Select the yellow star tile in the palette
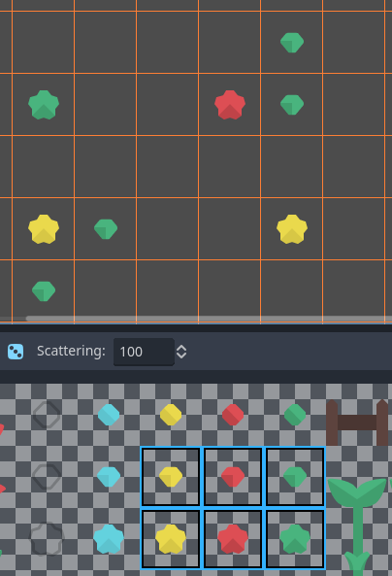The width and height of the screenshot is (392, 576). coord(171,539)
